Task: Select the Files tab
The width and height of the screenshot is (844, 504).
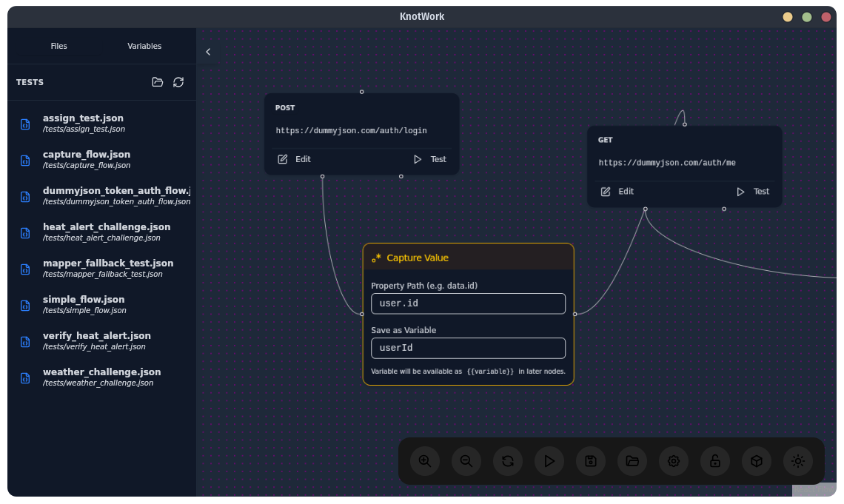Action: tap(58, 45)
